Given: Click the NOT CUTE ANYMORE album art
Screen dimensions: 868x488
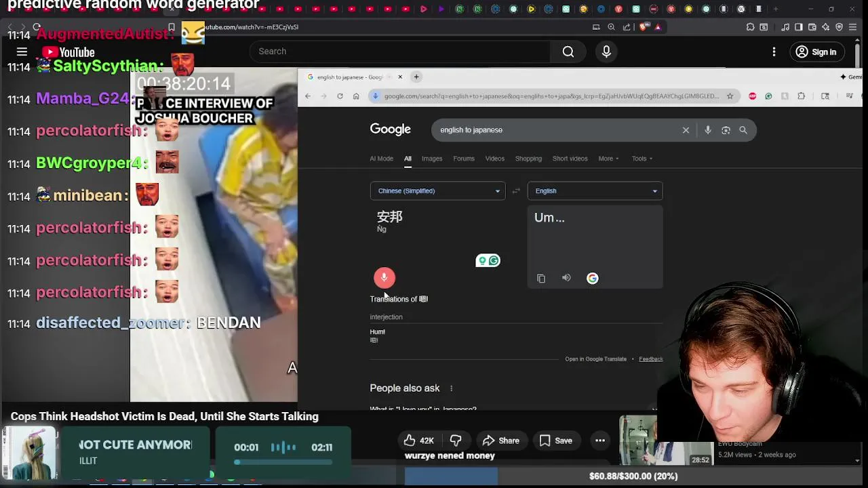Looking at the screenshot, I should pos(30,454).
